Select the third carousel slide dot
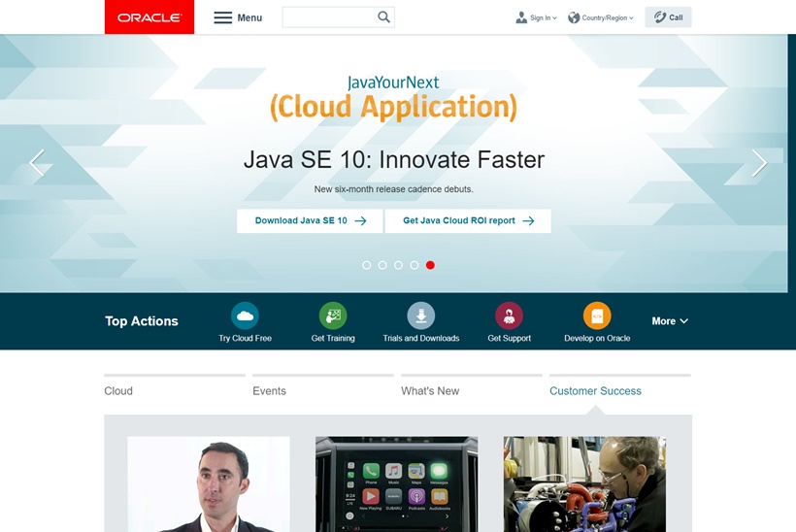 pyautogui.click(x=399, y=265)
